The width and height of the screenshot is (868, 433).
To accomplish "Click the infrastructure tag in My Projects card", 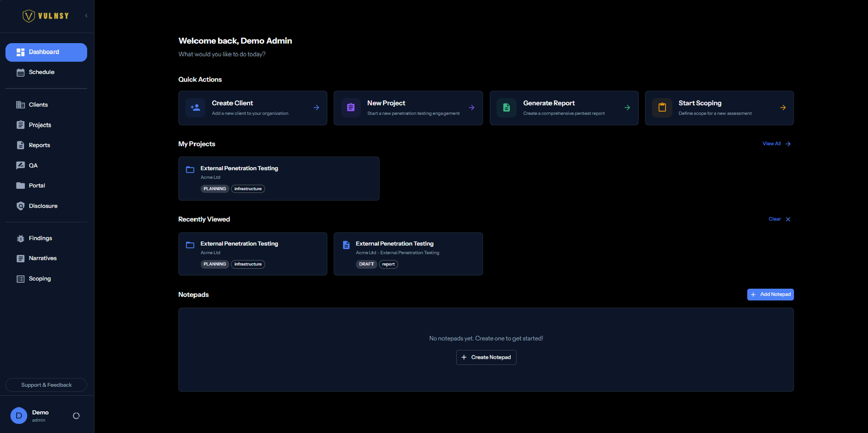I will tap(248, 189).
